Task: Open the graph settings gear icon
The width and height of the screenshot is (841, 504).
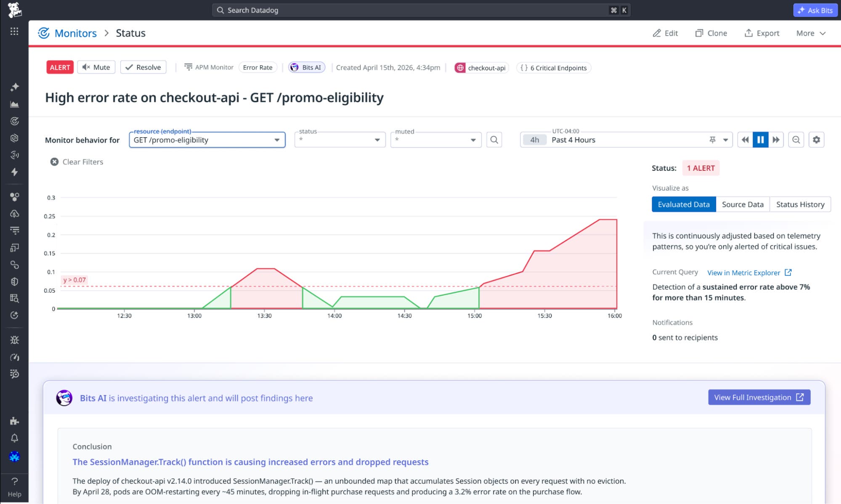Action: point(816,140)
